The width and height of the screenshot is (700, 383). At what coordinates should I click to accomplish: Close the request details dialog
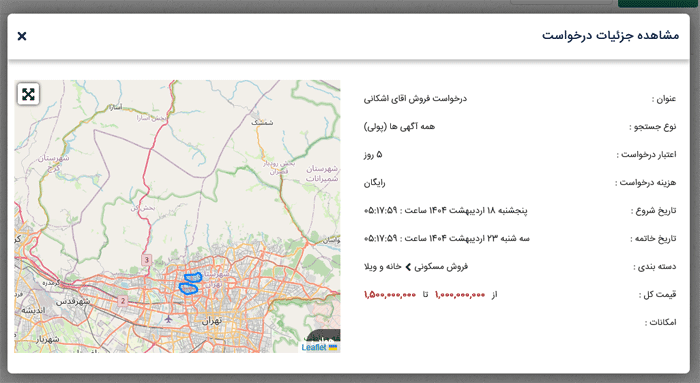pos(22,36)
